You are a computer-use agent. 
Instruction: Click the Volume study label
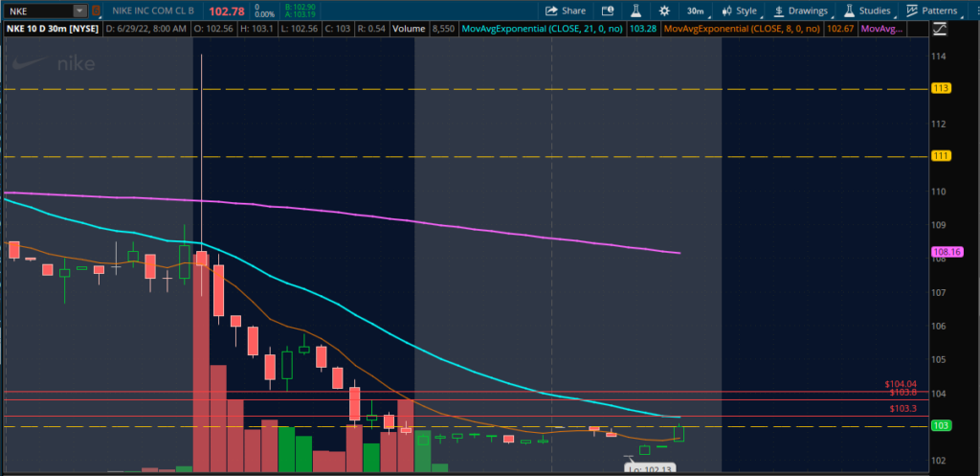409,29
